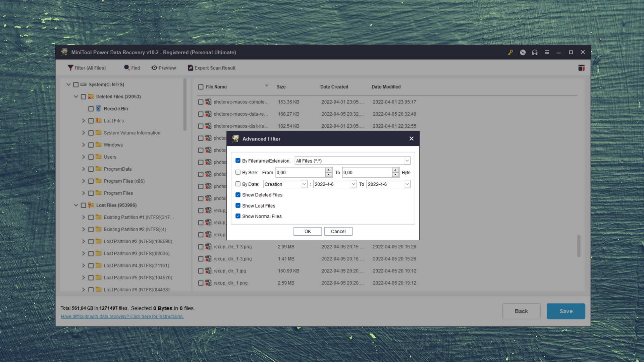Toggle Show Deleted Files checkbox
Screen dimensions: 644x362
click(238, 195)
